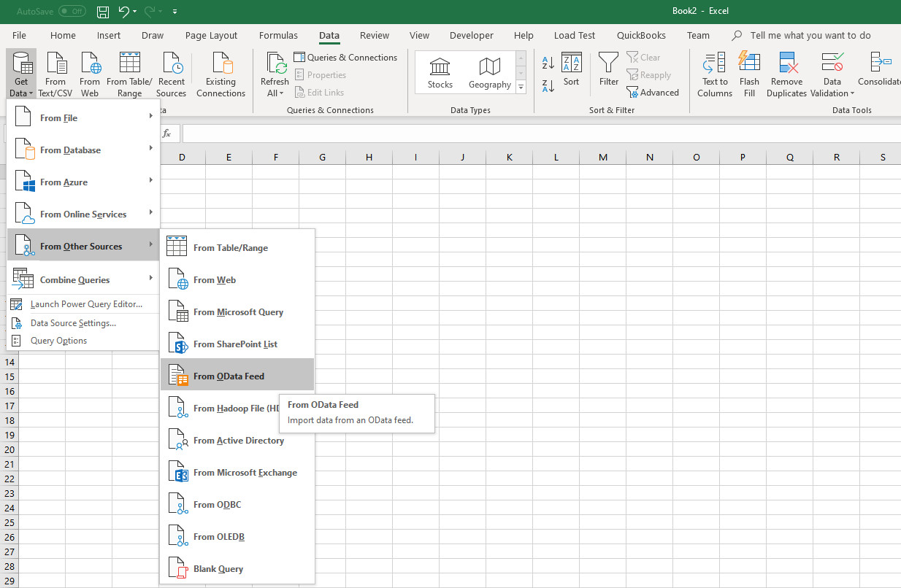Image resolution: width=901 pixels, height=588 pixels.
Task: Choose From Table/Range in the submenu
Action: [237, 247]
